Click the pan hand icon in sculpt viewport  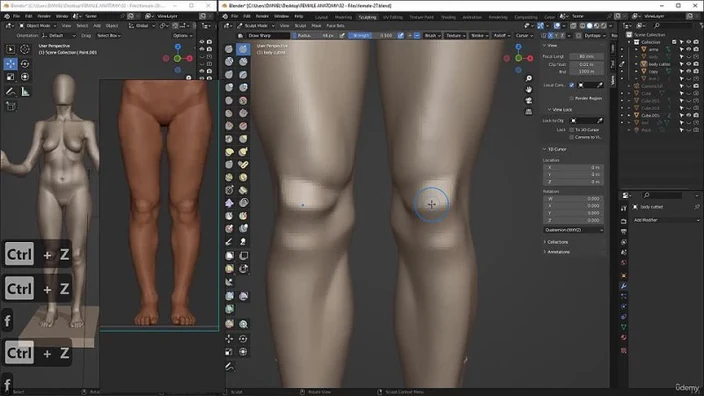point(529,89)
